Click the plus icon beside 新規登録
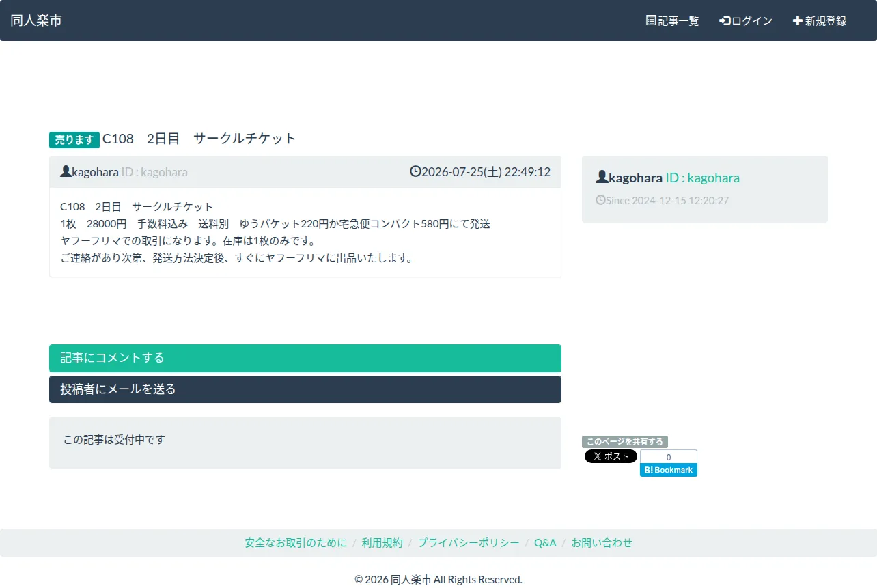The height and width of the screenshot is (588, 877). (x=797, y=20)
